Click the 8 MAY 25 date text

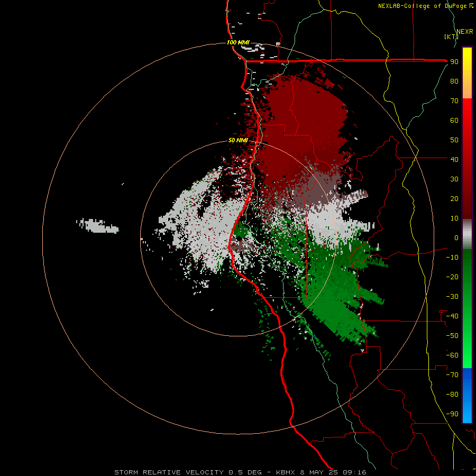[x=319, y=472]
